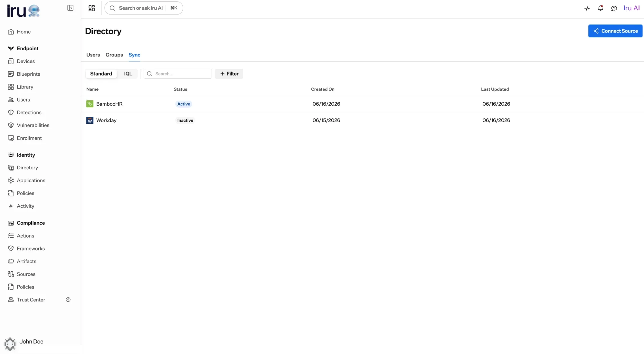Click the Applications sidebar icon
This screenshot has height=354, width=644.
(x=11, y=181)
